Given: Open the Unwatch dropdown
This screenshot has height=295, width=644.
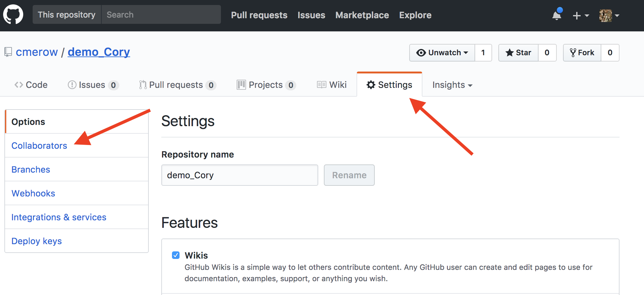Looking at the screenshot, I should coord(442,52).
